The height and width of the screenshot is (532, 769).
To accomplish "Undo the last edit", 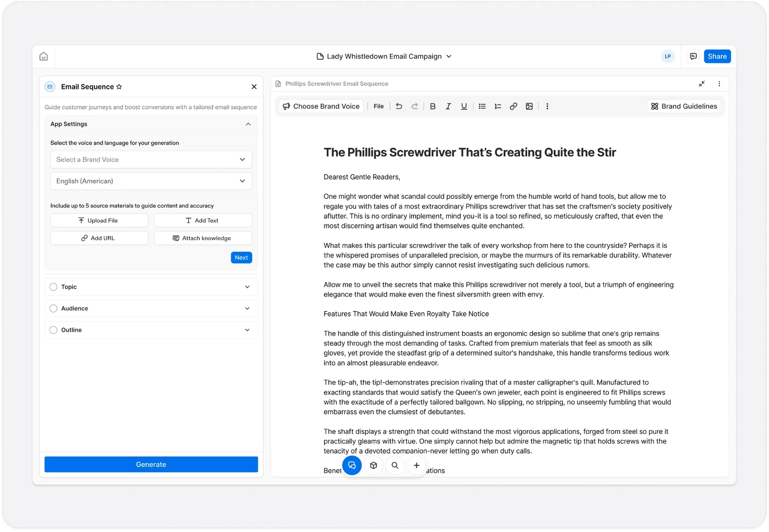I will click(399, 106).
